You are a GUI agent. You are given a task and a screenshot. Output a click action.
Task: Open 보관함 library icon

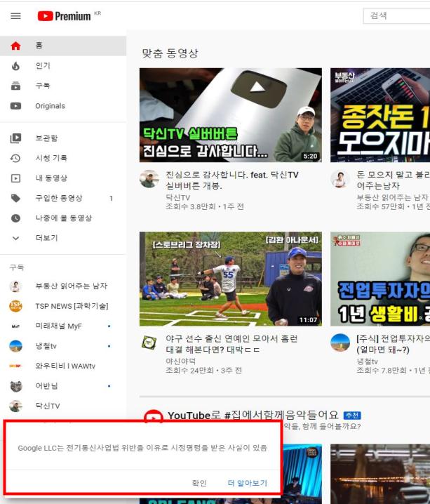tap(15, 138)
